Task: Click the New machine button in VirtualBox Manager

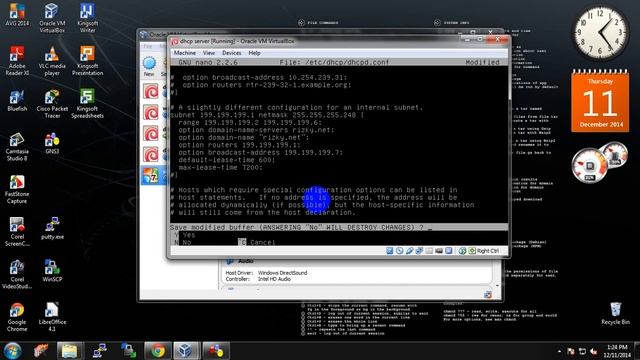Action: click(x=149, y=67)
